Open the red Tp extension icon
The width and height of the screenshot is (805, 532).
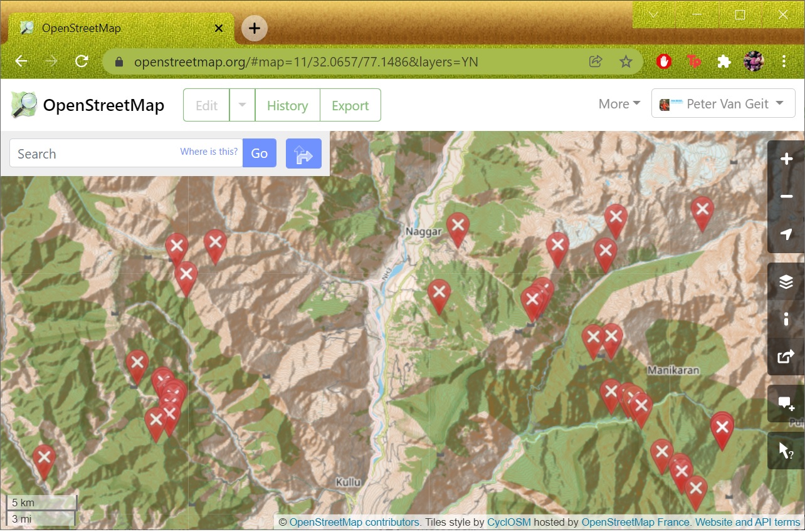click(x=693, y=61)
